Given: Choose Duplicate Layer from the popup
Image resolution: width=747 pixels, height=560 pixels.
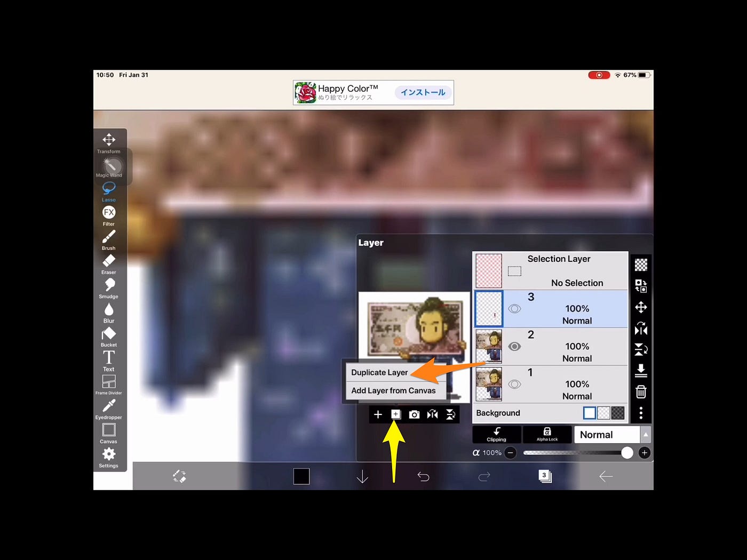Looking at the screenshot, I should [x=379, y=372].
